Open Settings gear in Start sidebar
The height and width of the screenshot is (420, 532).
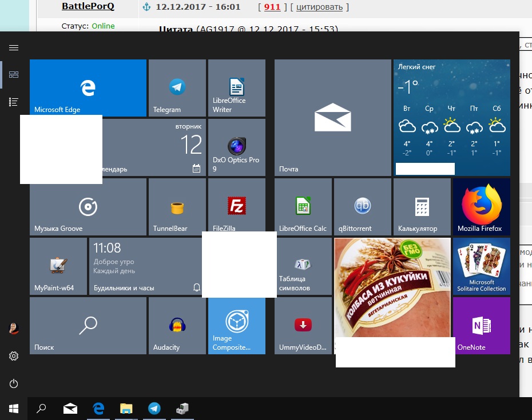[14, 356]
